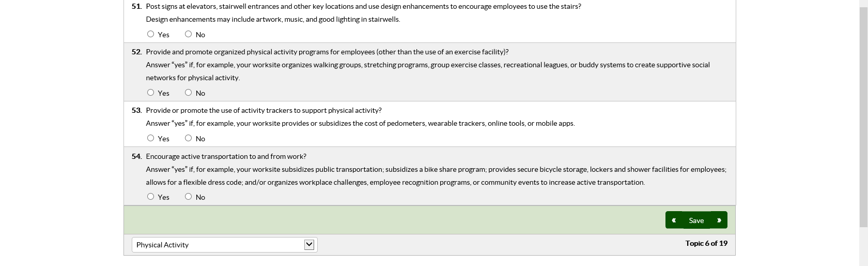The height and width of the screenshot is (266, 868).
Task: Select Yes for question 53 activity trackers
Action: (150, 138)
